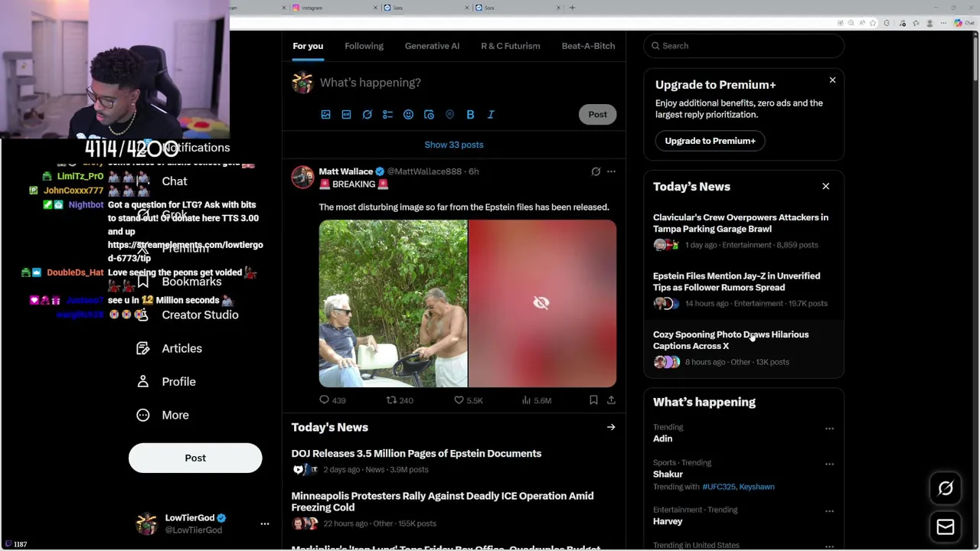Screen dimensions: 980x551
Task: Share Matt Wallace's post
Action: point(611,400)
